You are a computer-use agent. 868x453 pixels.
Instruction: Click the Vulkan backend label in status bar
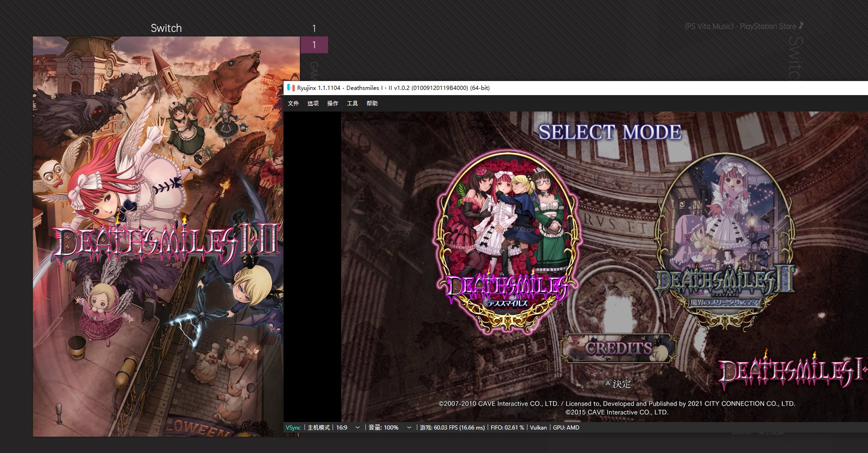(538, 428)
